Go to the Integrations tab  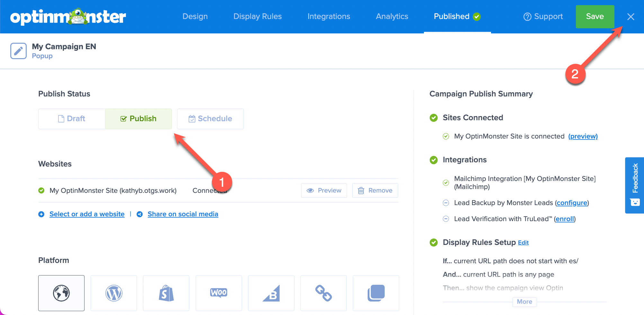329,16
